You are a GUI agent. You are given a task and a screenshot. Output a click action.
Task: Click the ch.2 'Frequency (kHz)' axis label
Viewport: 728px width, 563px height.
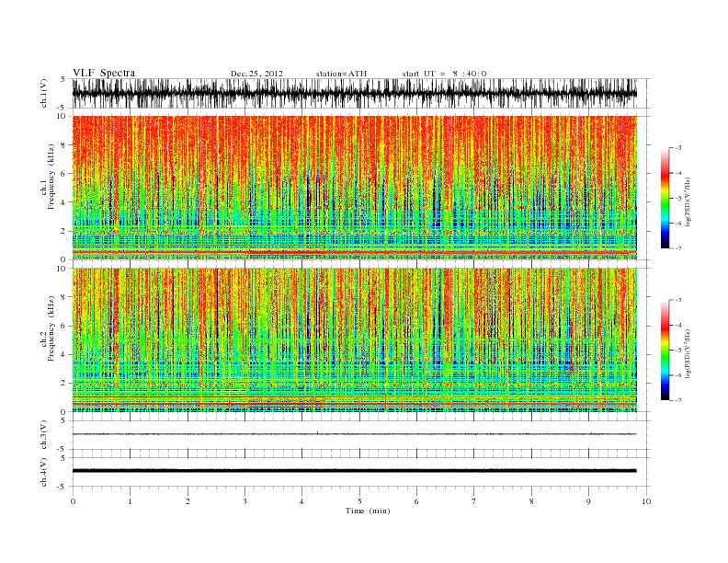pyautogui.click(x=51, y=328)
